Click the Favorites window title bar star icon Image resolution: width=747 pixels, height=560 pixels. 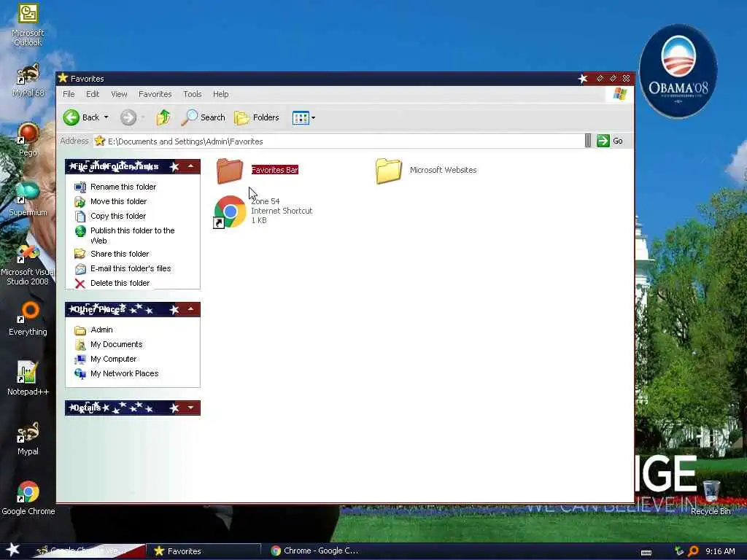coord(63,78)
